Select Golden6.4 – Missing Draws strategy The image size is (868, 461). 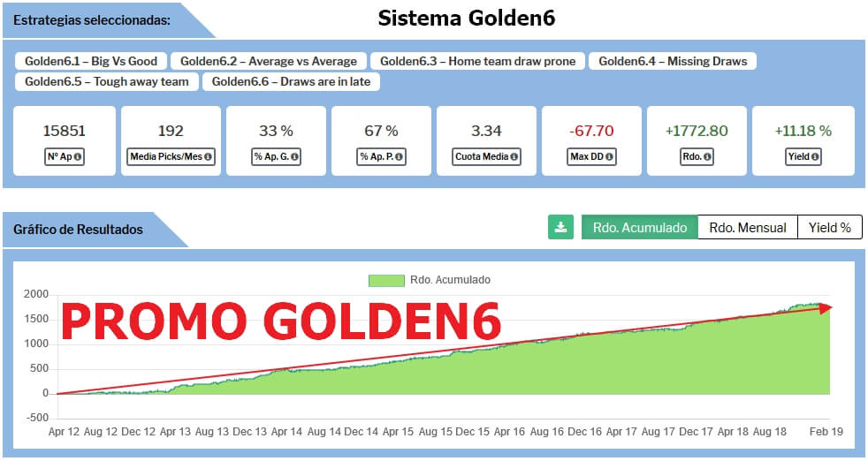click(x=673, y=62)
